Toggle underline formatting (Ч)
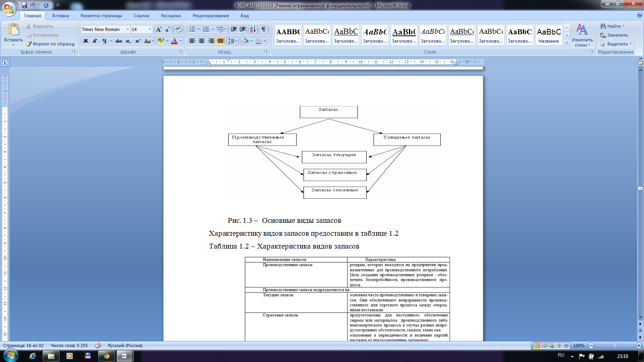The height and width of the screenshot is (362, 644). pyautogui.click(x=104, y=41)
